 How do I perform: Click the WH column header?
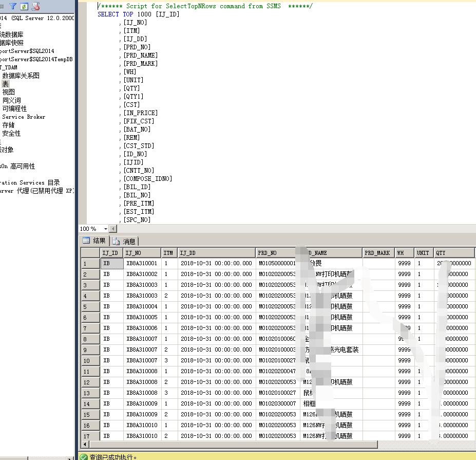[x=404, y=253]
